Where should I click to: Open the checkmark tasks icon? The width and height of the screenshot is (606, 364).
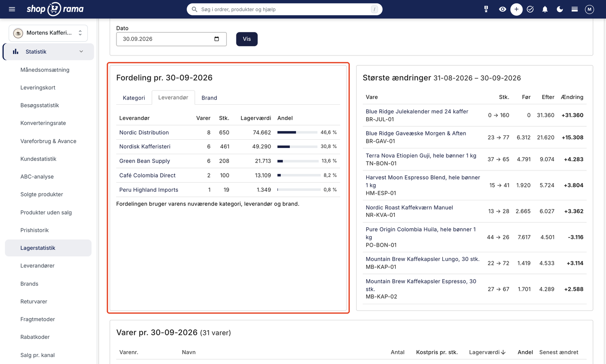tap(530, 9)
